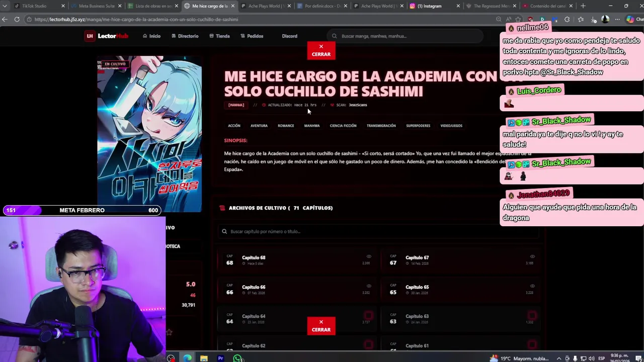
Task: Click the manhwa cover image
Action: pos(149,134)
